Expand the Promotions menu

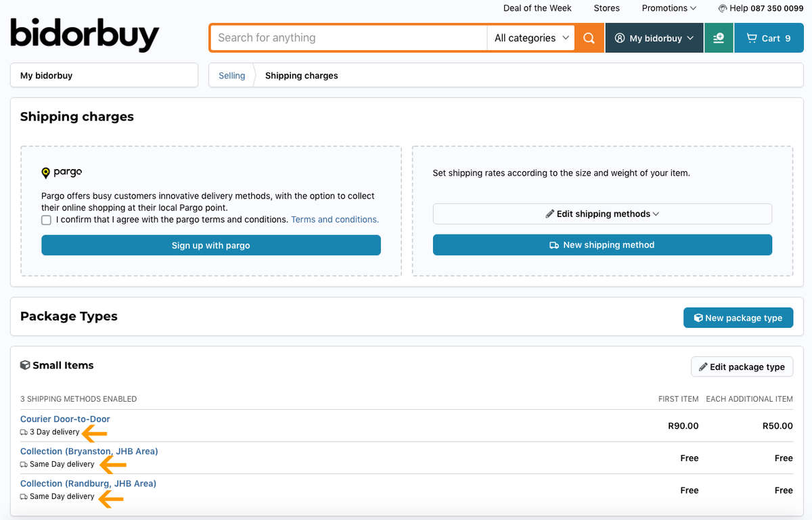point(669,8)
